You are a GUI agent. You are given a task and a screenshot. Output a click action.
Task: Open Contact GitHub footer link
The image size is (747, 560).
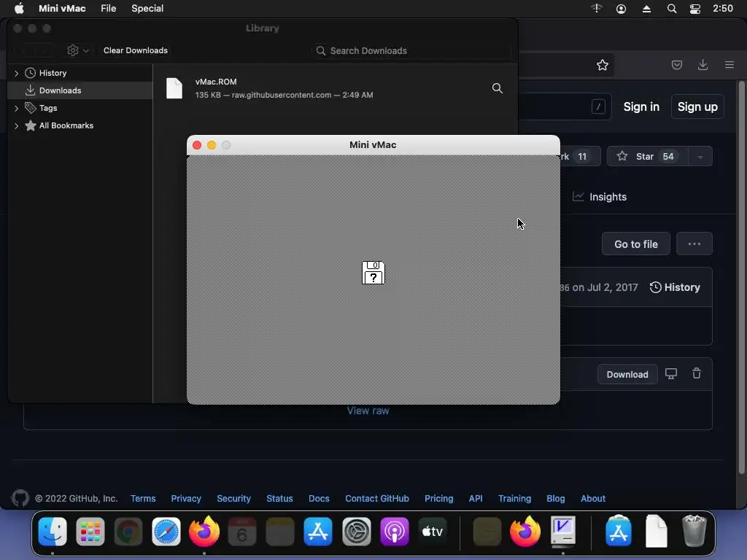coord(377,499)
